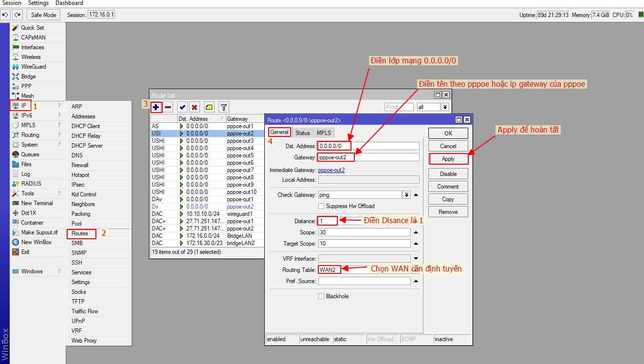Screen dimensions: 644x364
Task: Follow the pppoe-out2 Immediate Gateway link
Action: coord(331,170)
